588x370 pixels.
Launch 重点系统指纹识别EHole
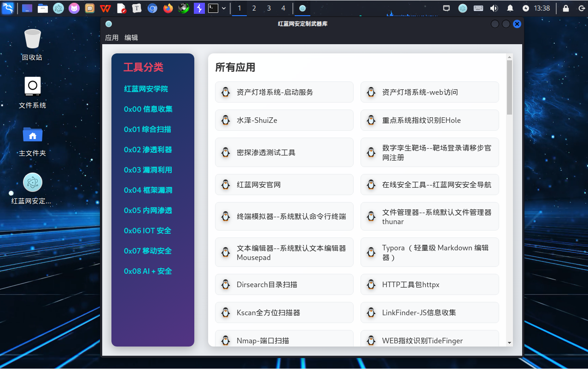tap(430, 120)
